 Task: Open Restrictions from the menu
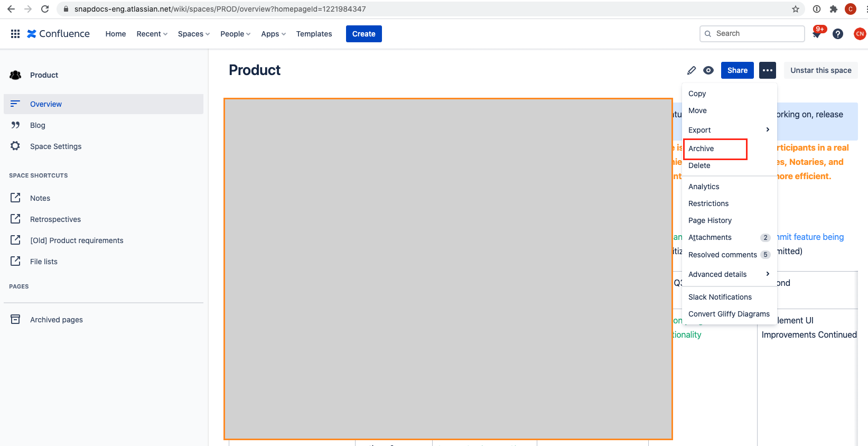point(729,203)
